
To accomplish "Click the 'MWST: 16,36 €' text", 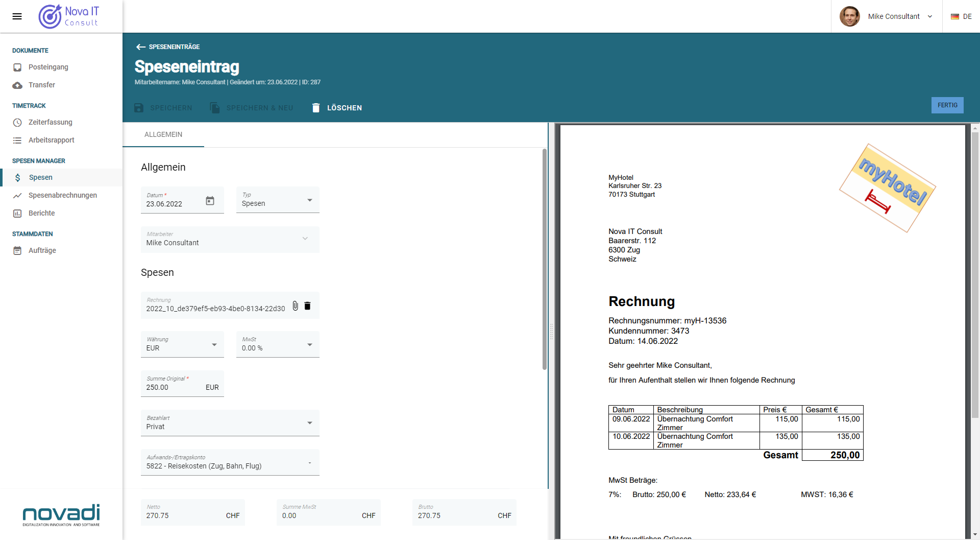I will tap(827, 495).
